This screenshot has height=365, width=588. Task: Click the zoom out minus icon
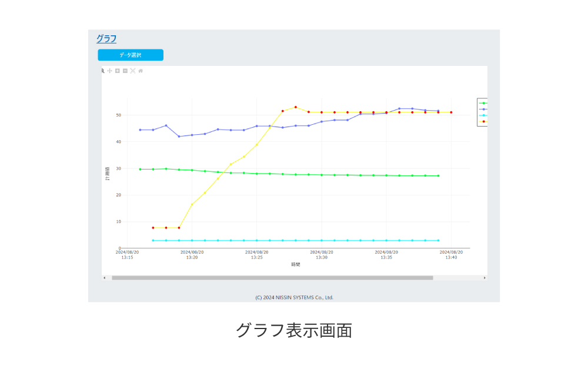tap(125, 71)
